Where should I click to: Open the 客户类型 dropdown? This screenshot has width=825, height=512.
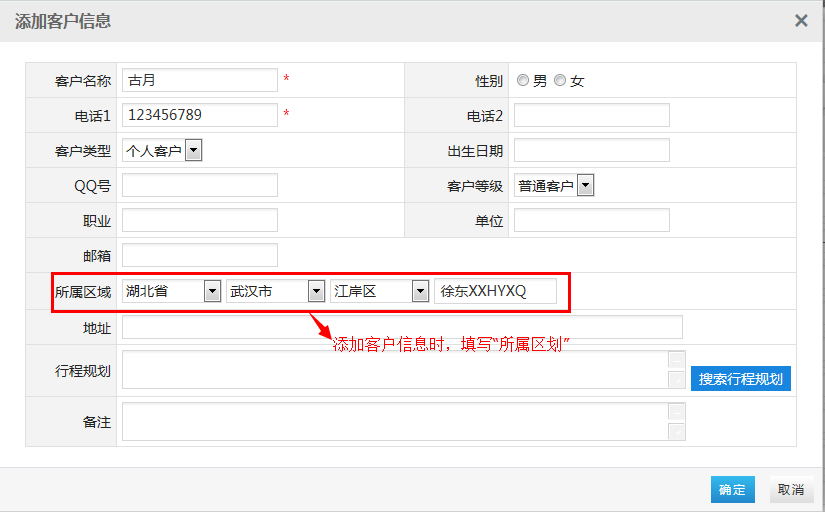tap(194, 150)
